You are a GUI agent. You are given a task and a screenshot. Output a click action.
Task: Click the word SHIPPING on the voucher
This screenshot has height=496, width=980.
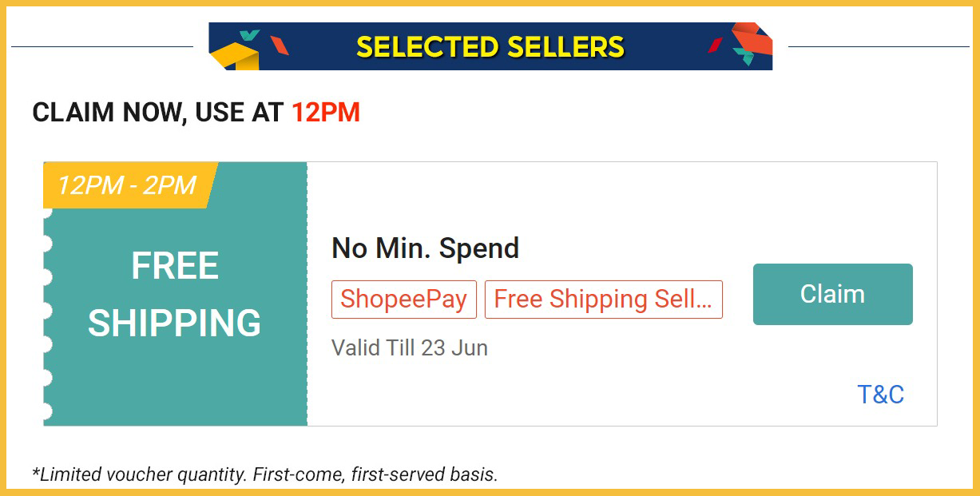(x=175, y=323)
